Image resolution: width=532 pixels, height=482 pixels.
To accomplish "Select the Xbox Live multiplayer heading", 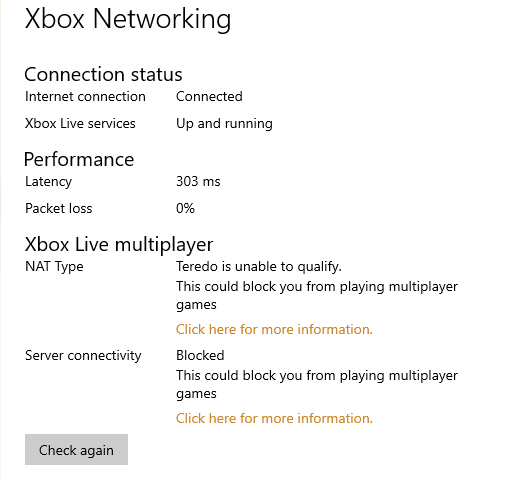I will [x=119, y=245].
